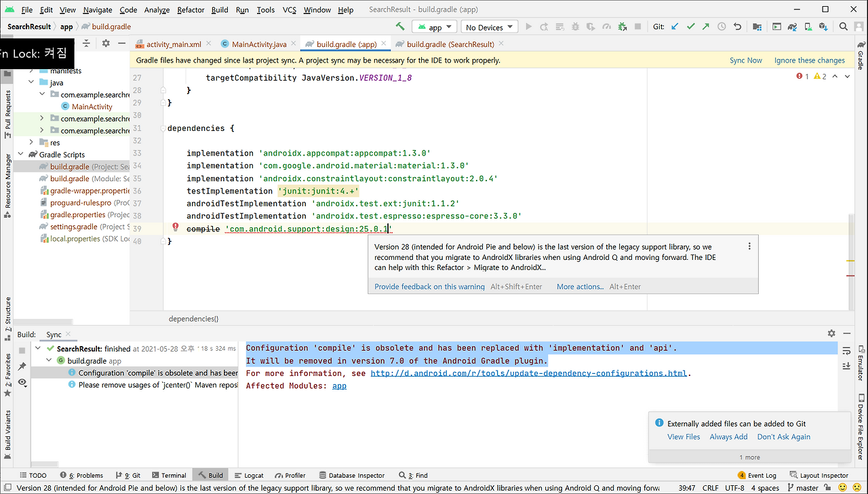This screenshot has height=494, width=868.
Task: Open the Event Log button
Action: click(757, 476)
